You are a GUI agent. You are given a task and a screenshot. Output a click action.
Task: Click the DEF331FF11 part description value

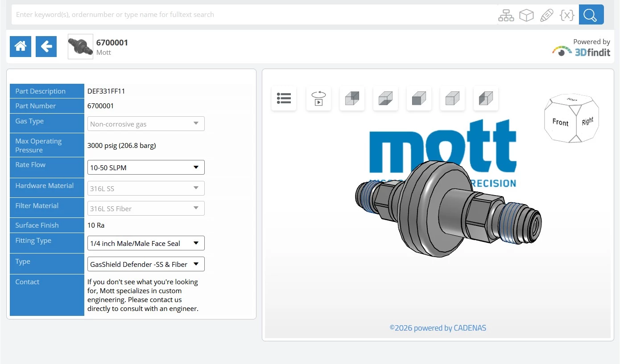click(x=106, y=91)
